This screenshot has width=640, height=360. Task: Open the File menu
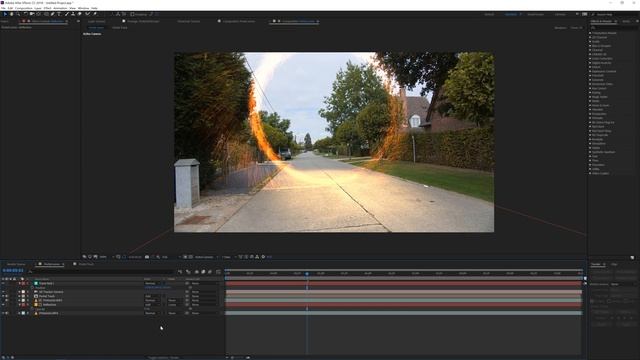pyautogui.click(x=3, y=8)
